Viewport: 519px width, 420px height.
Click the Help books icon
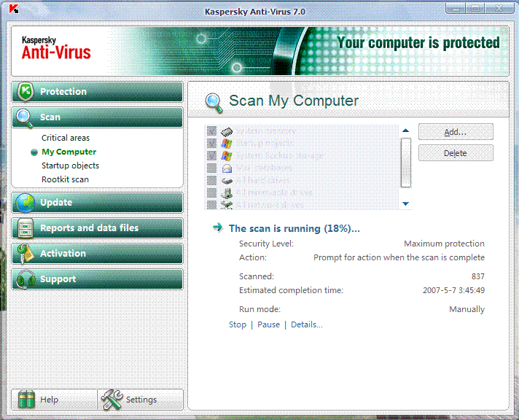26,400
